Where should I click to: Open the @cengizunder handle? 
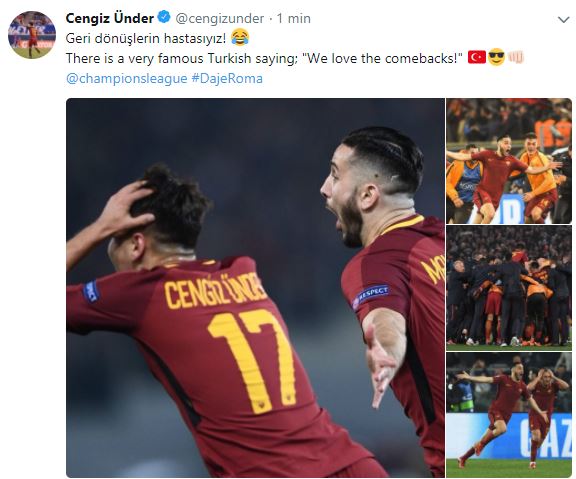(220, 18)
